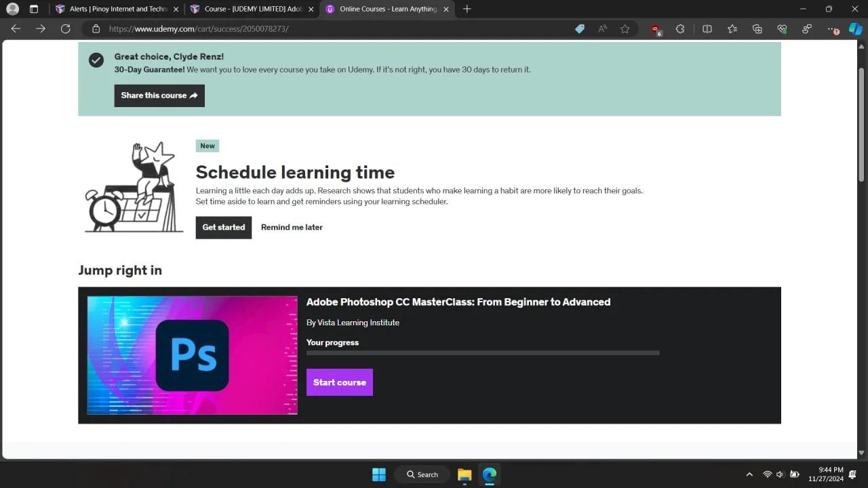
Task: Open the Collections icon
Action: click(757, 29)
